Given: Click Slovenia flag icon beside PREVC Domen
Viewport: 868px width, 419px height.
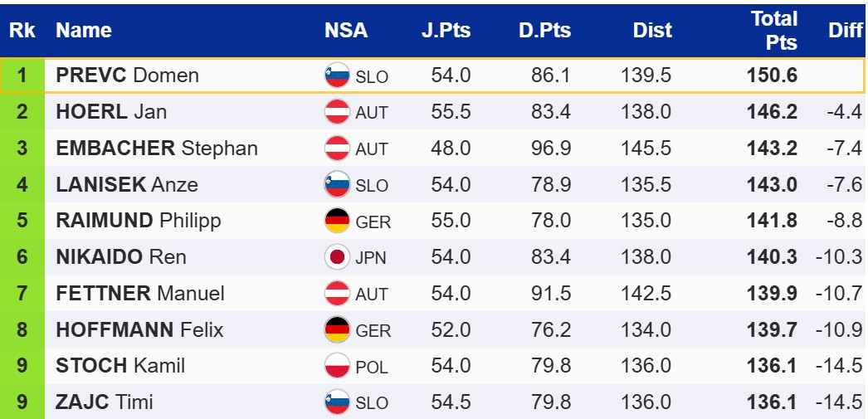Looking at the screenshot, I should pyautogui.click(x=336, y=76).
